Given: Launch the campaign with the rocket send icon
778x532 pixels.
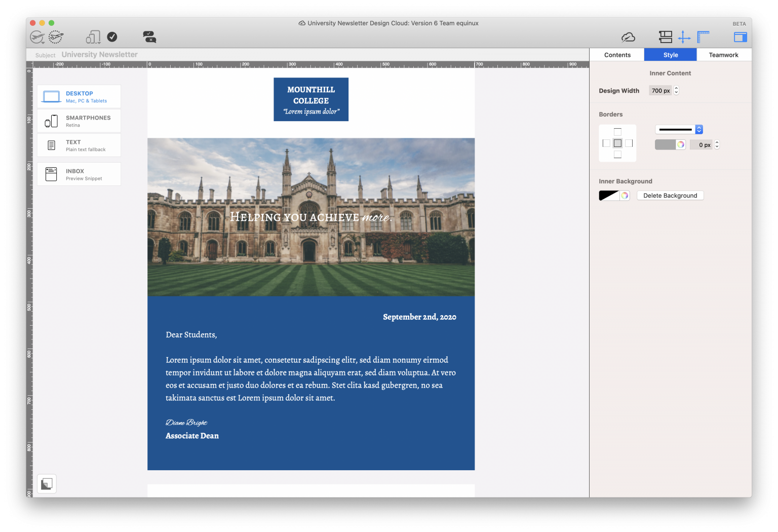Looking at the screenshot, I should [x=56, y=36].
